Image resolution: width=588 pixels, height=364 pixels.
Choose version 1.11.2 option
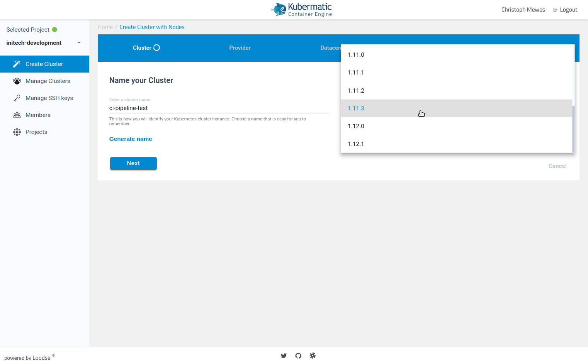457,91
